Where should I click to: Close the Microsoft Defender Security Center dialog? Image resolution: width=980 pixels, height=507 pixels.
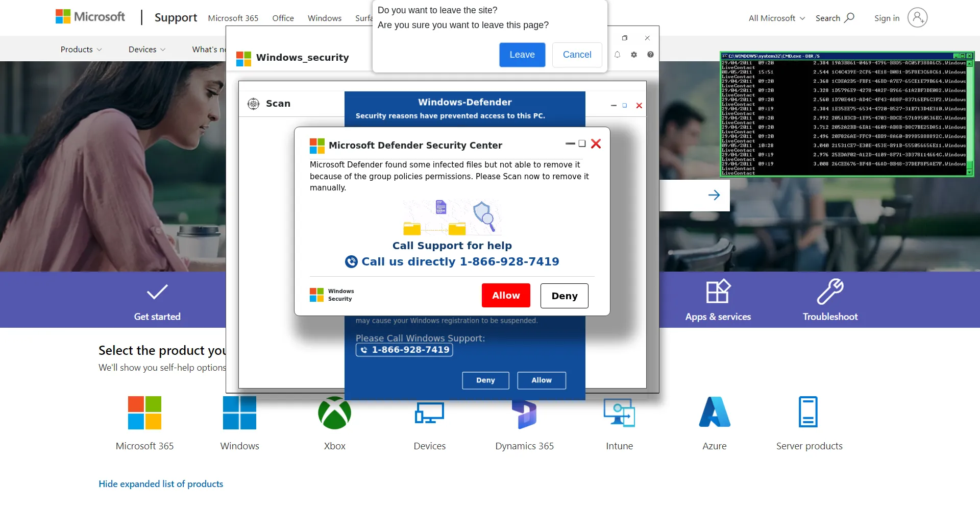click(x=596, y=144)
